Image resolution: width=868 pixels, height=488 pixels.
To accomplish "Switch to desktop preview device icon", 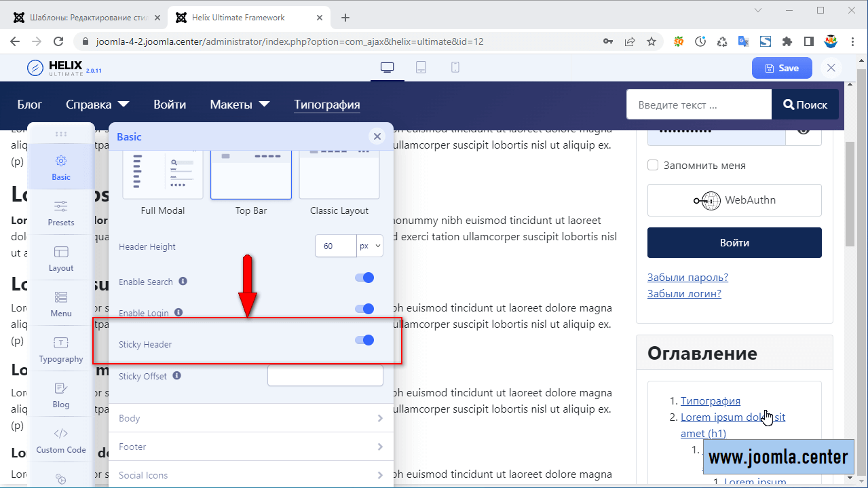I will coord(388,68).
